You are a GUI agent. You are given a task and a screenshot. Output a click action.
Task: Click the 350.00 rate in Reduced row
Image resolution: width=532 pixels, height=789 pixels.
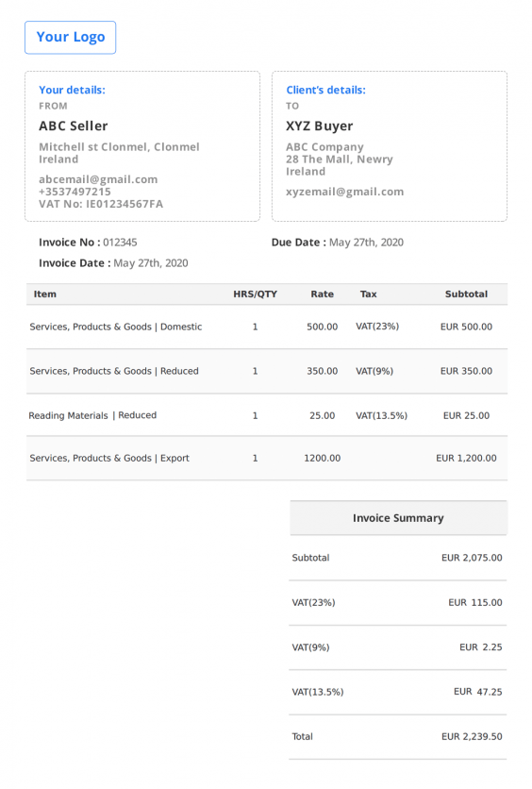pyautogui.click(x=323, y=371)
